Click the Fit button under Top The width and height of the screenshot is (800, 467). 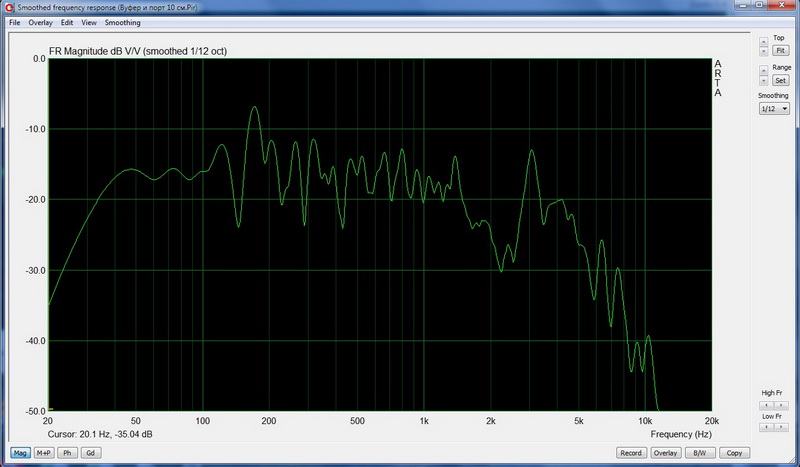point(780,51)
